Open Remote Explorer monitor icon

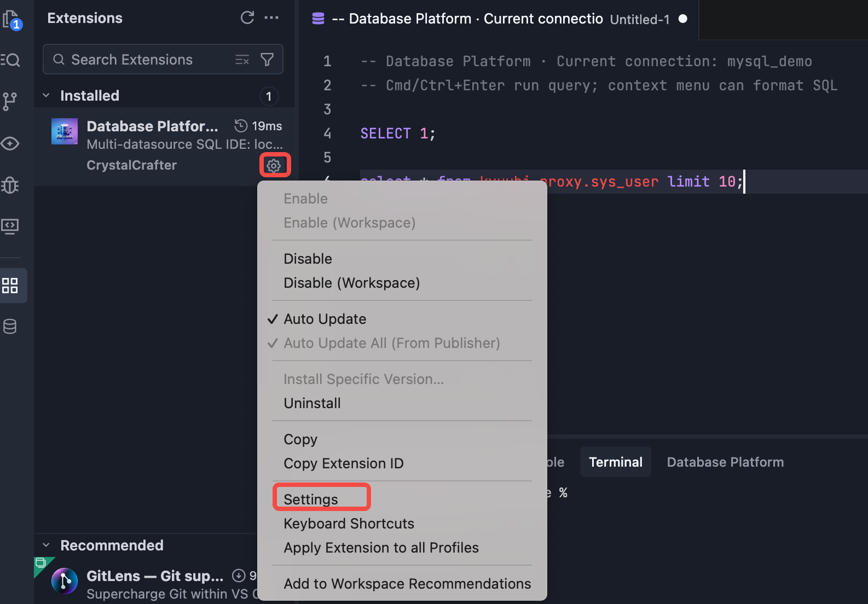[10, 226]
